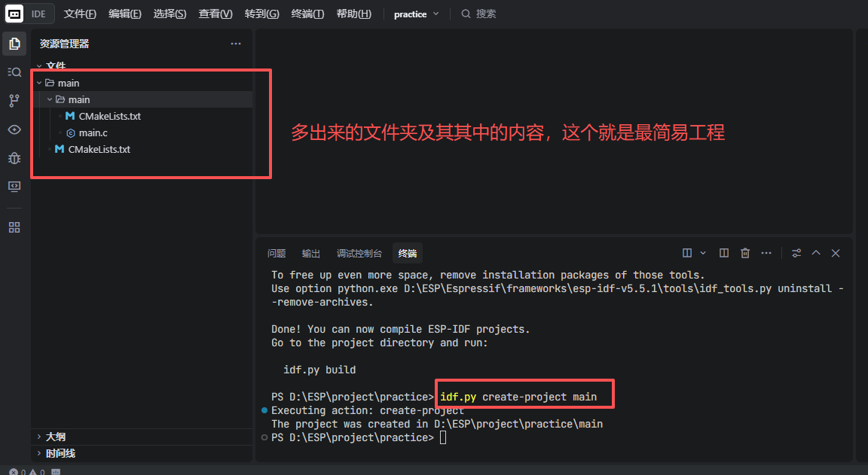Close the terminal panel with X
Viewport: 868px width, 475px height.
tap(836, 253)
